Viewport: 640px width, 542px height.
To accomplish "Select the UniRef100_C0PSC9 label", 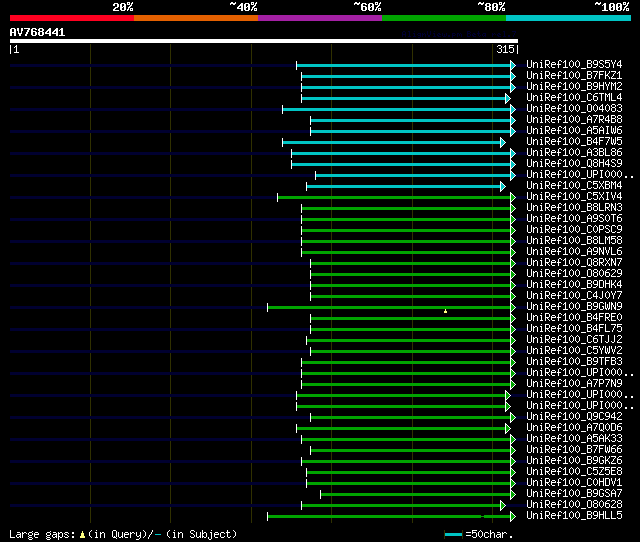I will coord(574,230).
